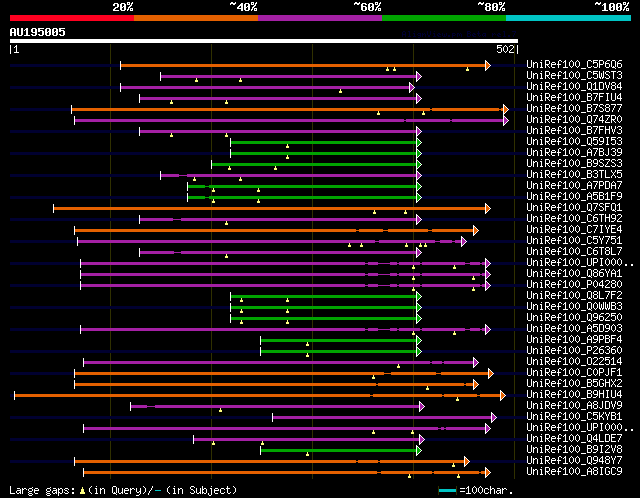Screen dimensions: 640x498
Task: Open hit UniRef100_C5WST3
Action: (574, 75)
